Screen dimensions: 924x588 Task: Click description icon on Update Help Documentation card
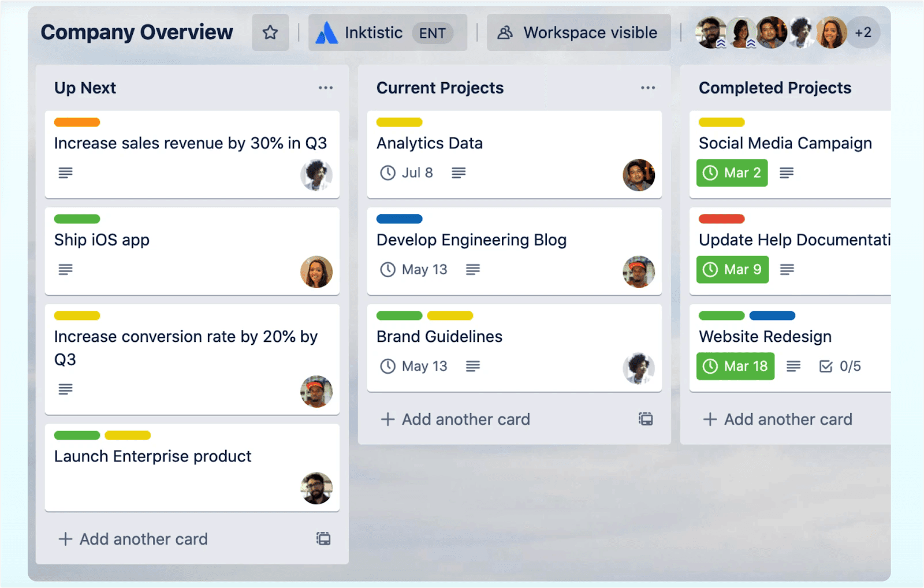point(787,269)
